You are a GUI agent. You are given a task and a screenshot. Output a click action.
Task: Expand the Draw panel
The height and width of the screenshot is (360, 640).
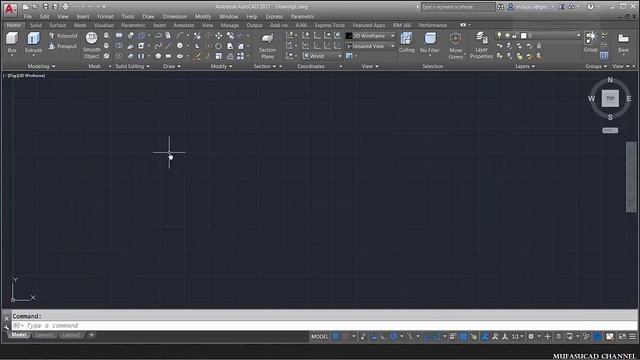pyautogui.click(x=172, y=66)
